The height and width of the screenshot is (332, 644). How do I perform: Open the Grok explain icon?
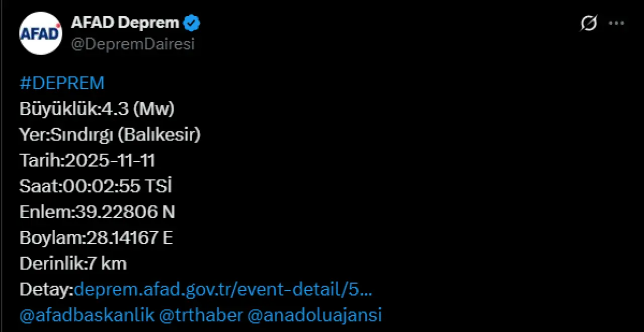click(x=588, y=24)
